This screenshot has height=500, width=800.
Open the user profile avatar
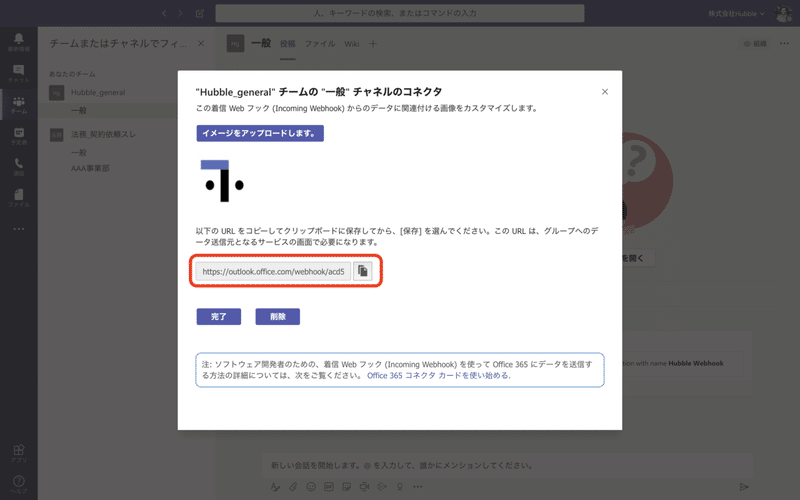point(783,13)
